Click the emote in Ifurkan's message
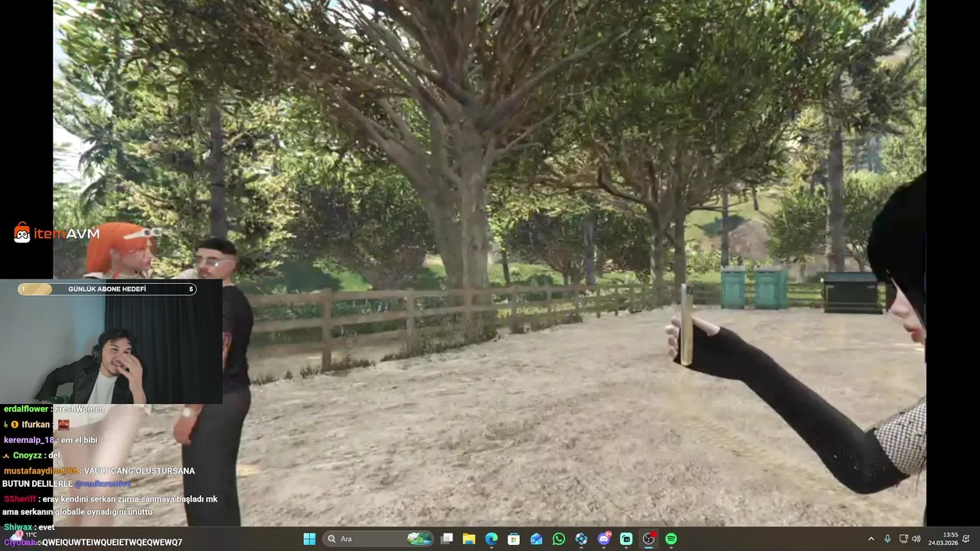Screen dimensions: 980x551 click(x=64, y=425)
